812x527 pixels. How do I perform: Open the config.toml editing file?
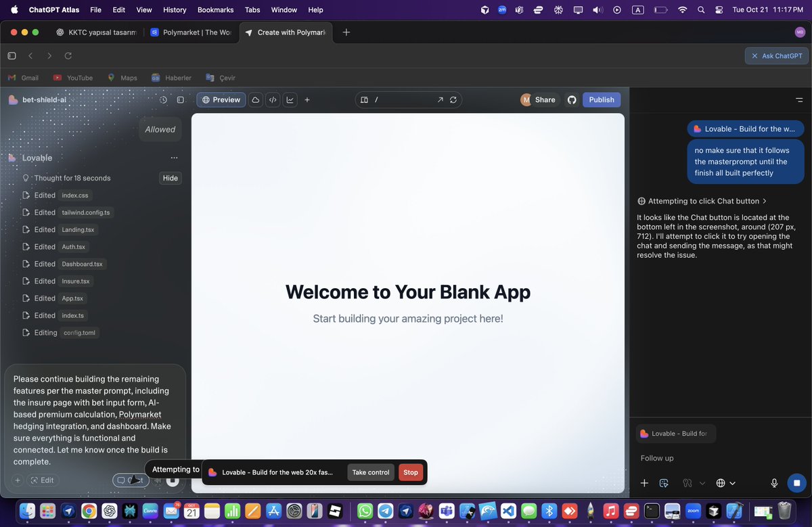(79, 333)
